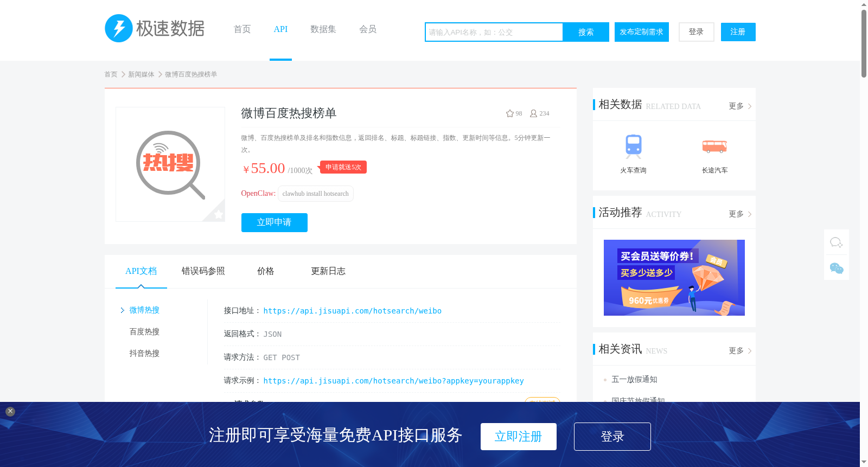Click the favorites star icon showing 98
868x467 pixels.
(510, 113)
